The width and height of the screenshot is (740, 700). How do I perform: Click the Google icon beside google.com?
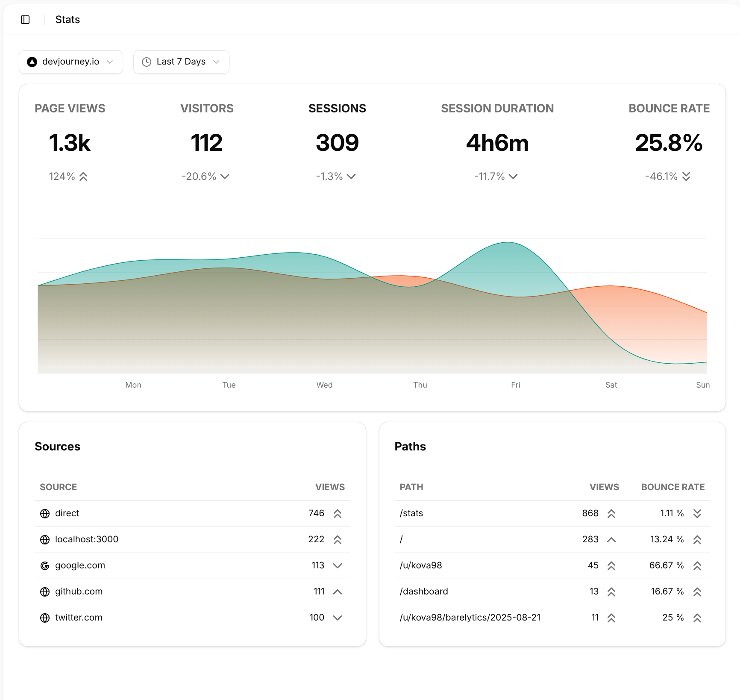[x=45, y=566]
